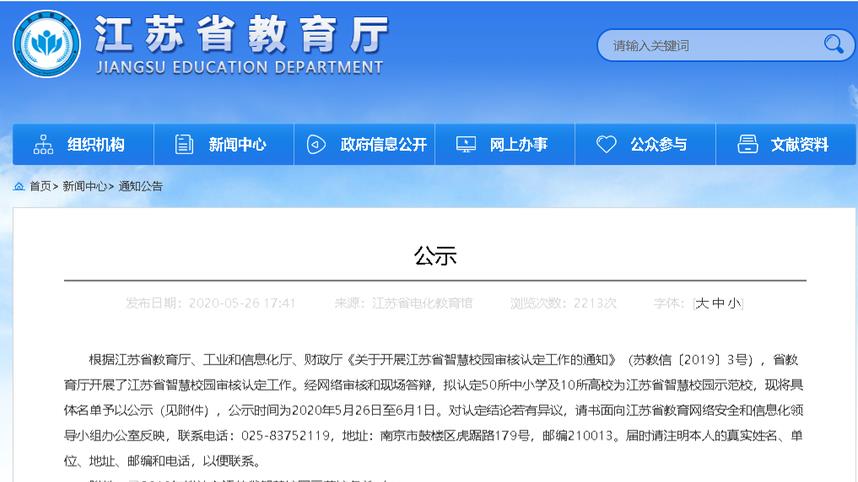Image resolution: width=858 pixels, height=482 pixels.
Task: Open the 组织机构 menu item
Action: tap(96, 144)
